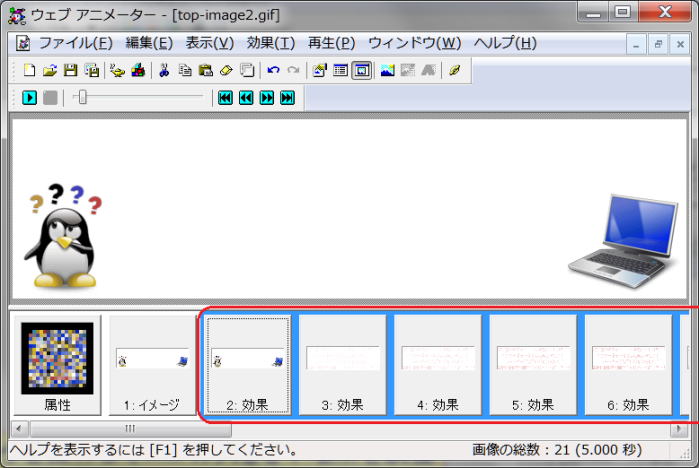699x468 pixels.
Task: Select the 2: 効果 frame
Action: [x=247, y=365]
